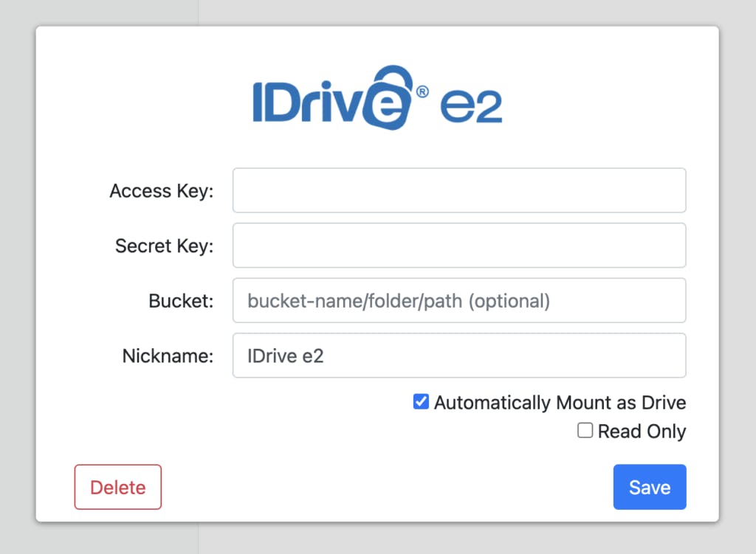Uncheck Automatically Mount as Drive checkbox
The height and width of the screenshot is (554, 756).
tap(421, 402)
